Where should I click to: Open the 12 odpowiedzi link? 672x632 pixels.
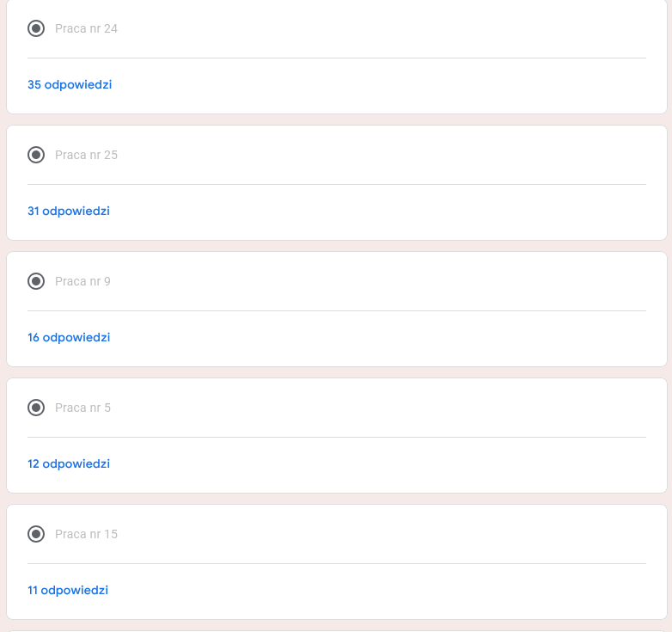coord(69,463)
